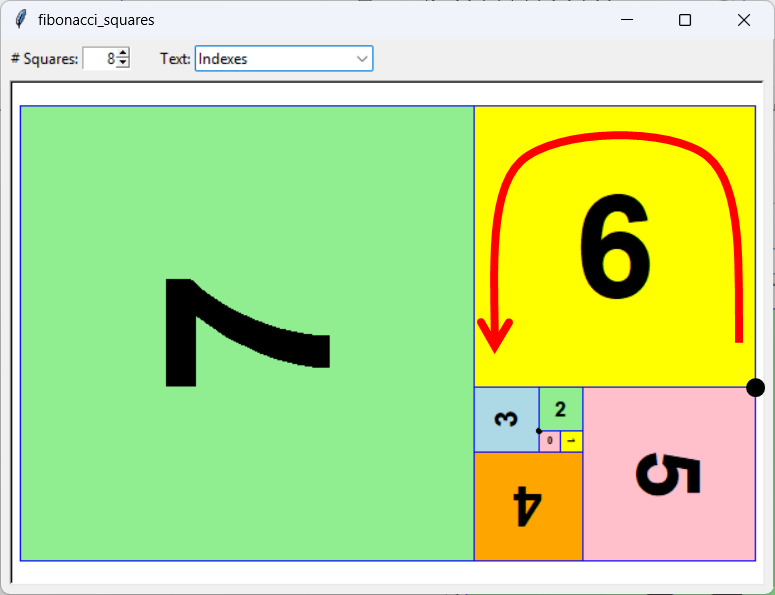775x595 pixels.
Task: Close the fibonacci_squares window
Action: click(x=743, y=20)
